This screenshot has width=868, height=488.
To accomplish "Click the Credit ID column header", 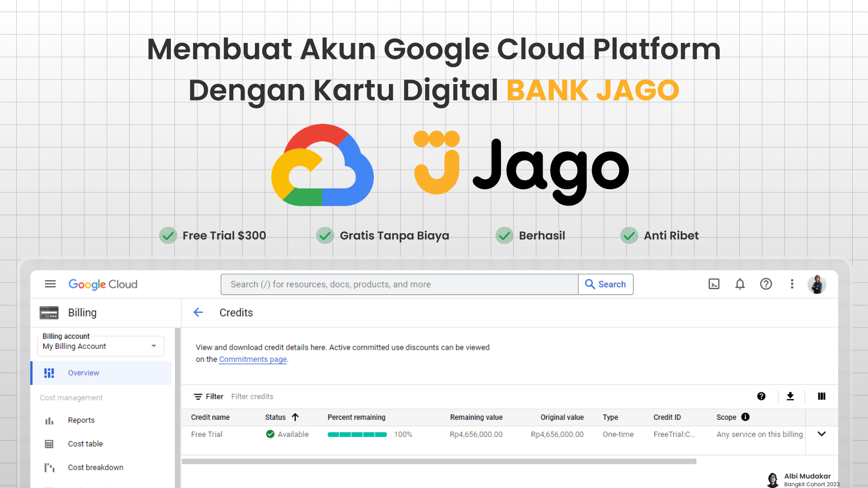I will [667, 417].
